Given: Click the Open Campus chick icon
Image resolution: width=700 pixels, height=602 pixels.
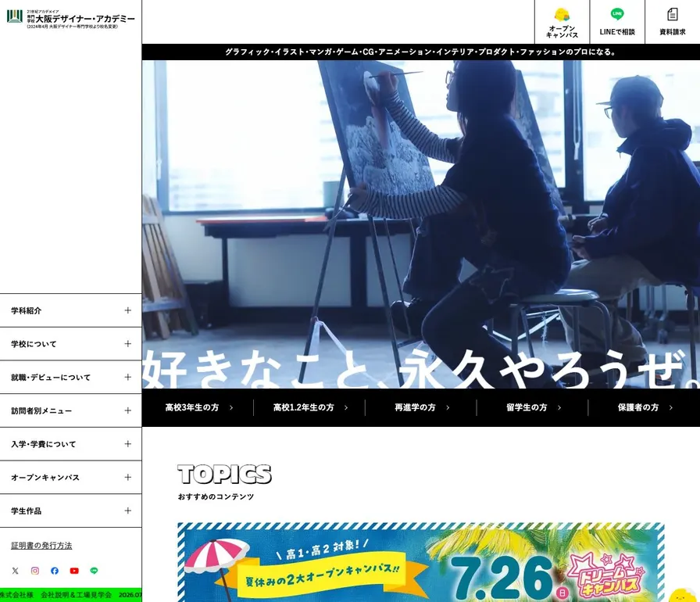Looking at the screenshot, I should coord(562,15).
